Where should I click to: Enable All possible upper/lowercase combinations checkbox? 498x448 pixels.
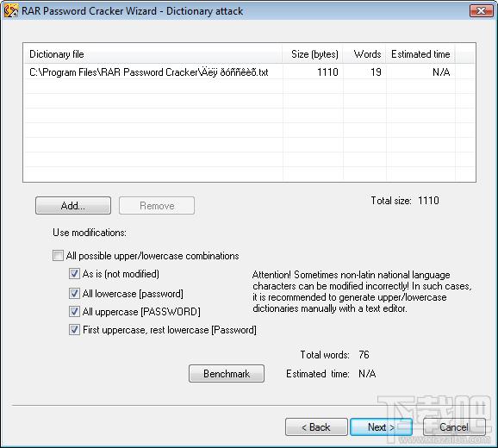click(x=58, y=256)
